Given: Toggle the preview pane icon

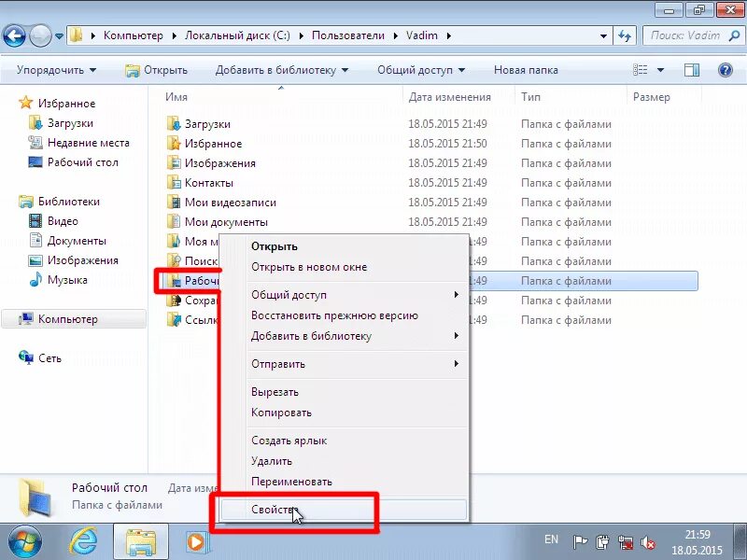Looking at the screenshot, I should [x=691, y=70].
